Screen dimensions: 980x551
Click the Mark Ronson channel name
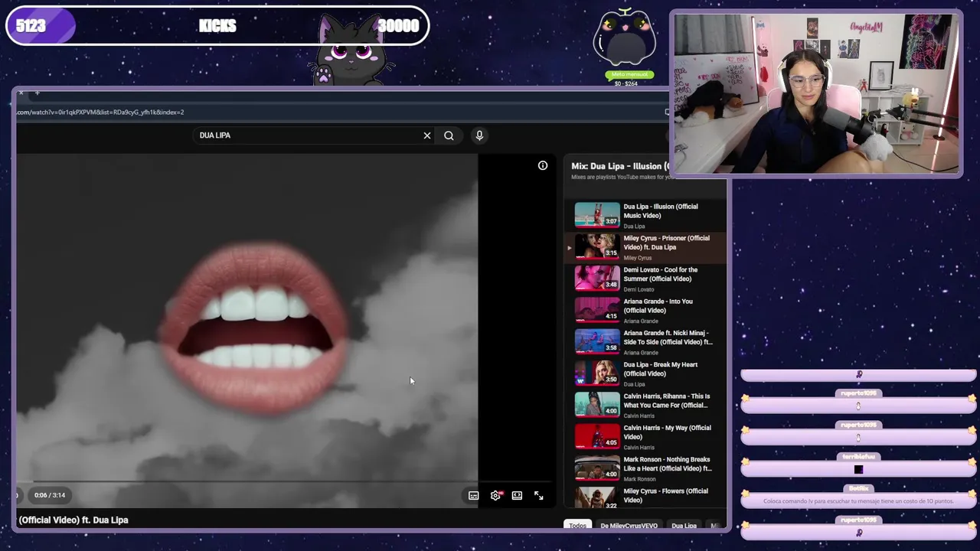point(639,479)
